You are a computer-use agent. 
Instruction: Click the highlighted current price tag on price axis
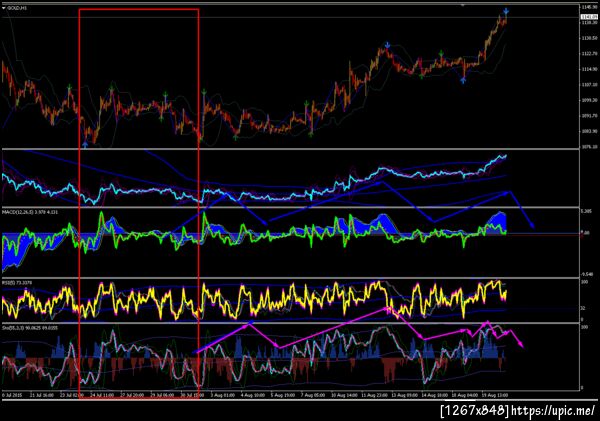[589, 17]
